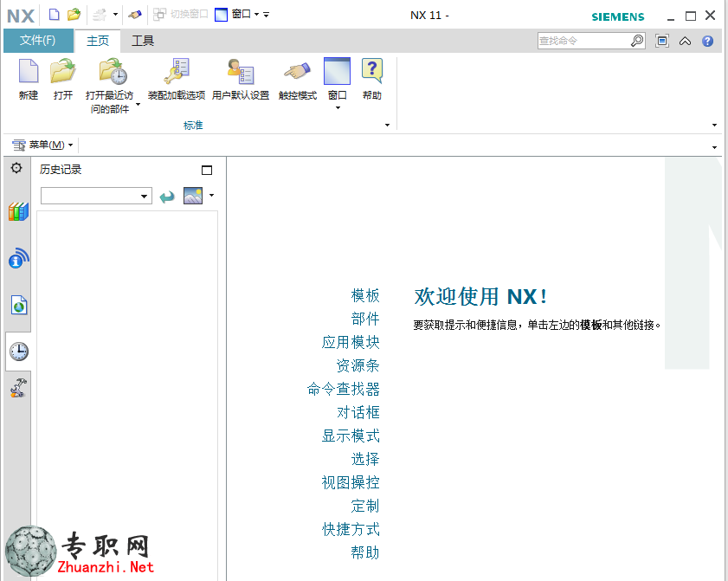Open top border bar options arrow
This screenshot has height=581, width=728.
(714, 147)
